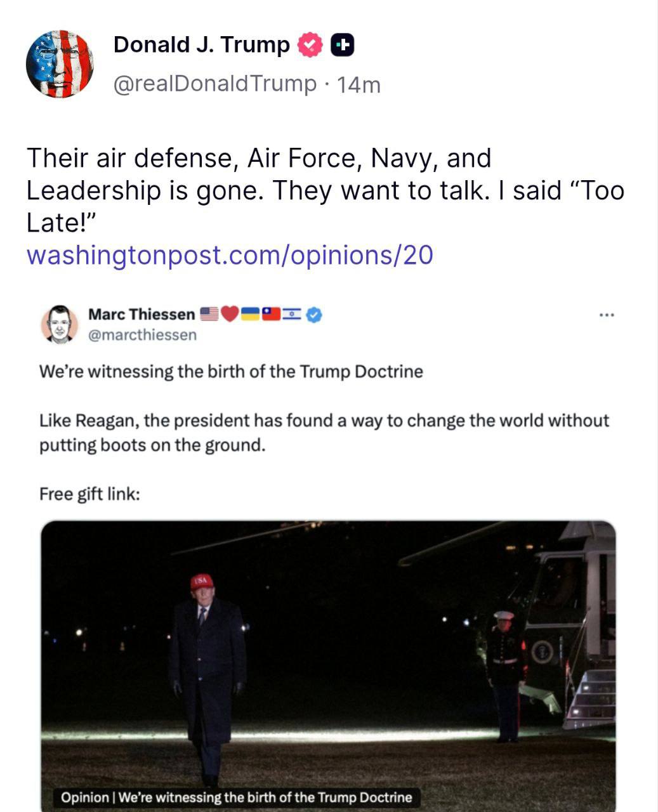This screenshot has width=658, height=812.
Task: Open the @marcthiessen handle
Action: point(142,334)
